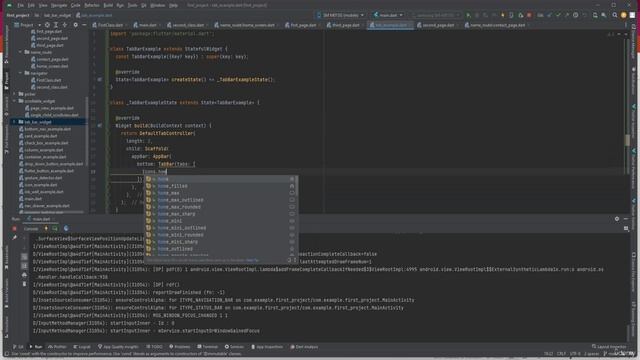Open the Help menu

(173, 5)
